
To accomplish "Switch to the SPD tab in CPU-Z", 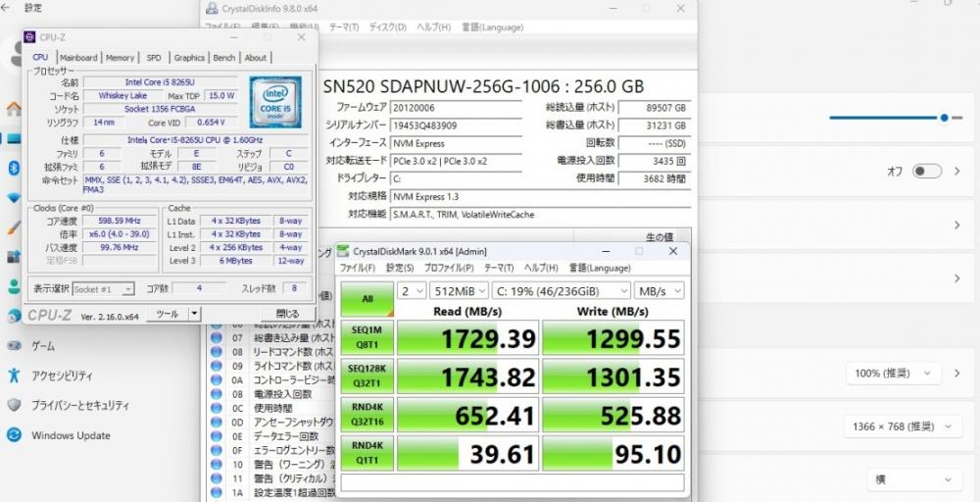I will (x=154, y=58).
